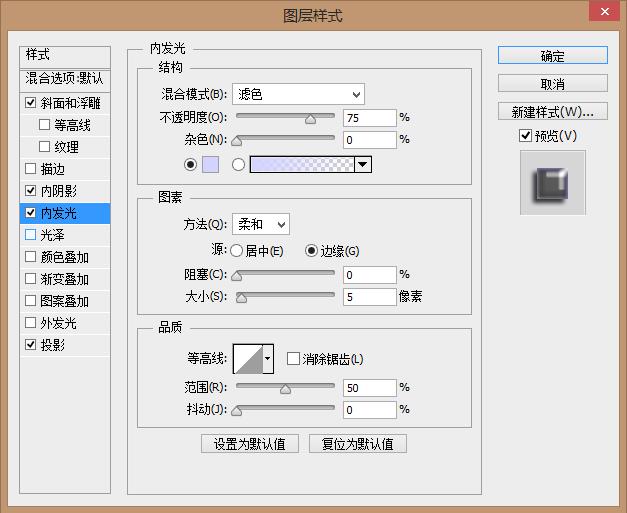Click the 不透明度 slider handle
Viewport: 627px width, 513px height.
point(310,119)
